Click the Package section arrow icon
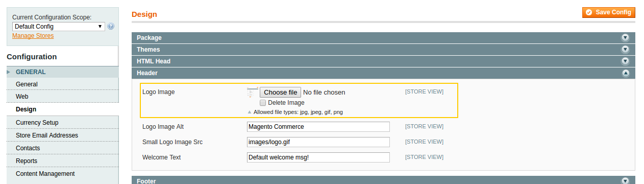This screenshot has width=644, height=184. click(625, 38)
